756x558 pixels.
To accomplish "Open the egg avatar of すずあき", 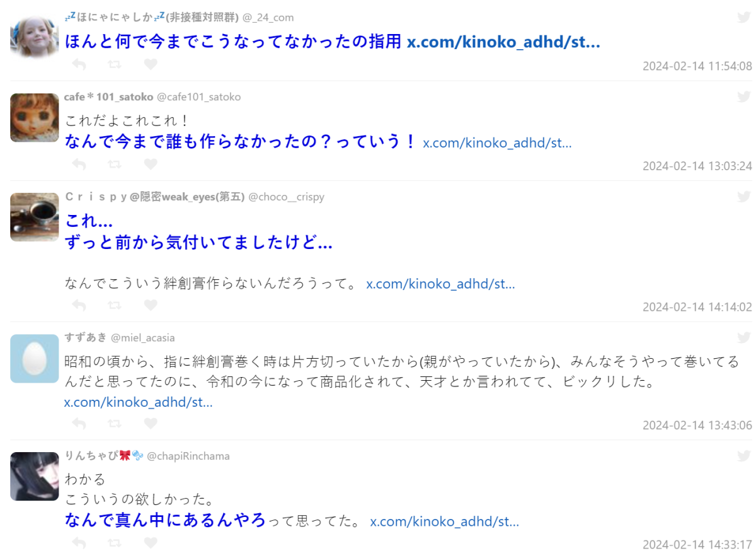I will pos(34,358).
